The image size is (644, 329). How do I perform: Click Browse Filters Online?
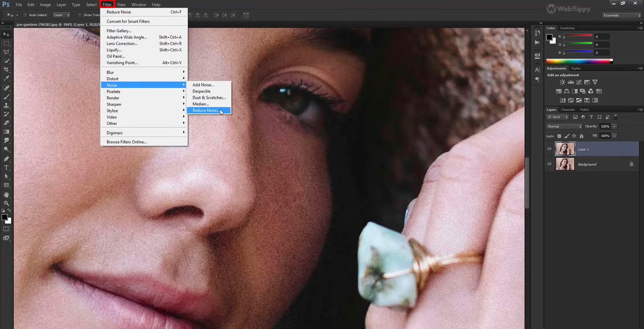coord(144,142)
